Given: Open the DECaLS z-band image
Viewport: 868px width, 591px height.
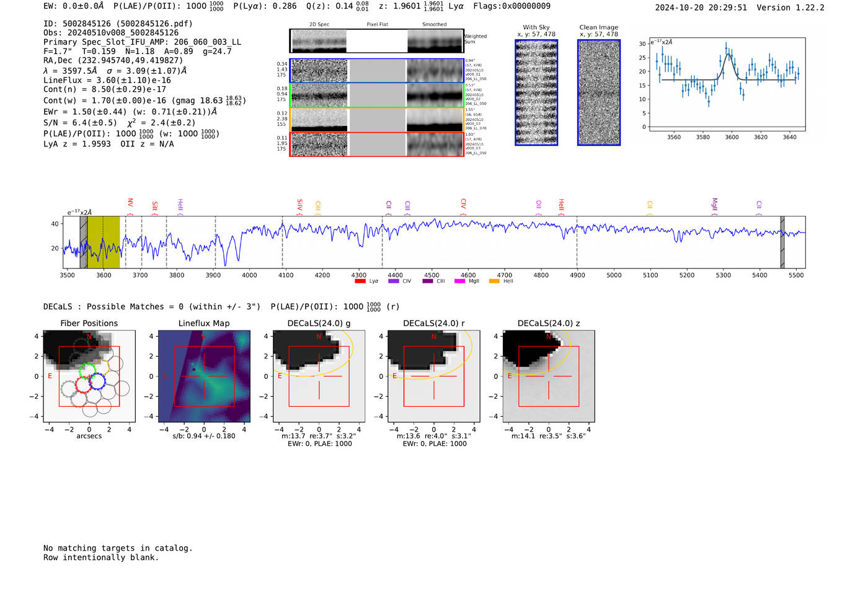Looking at the screenshot, I should 549,376.
